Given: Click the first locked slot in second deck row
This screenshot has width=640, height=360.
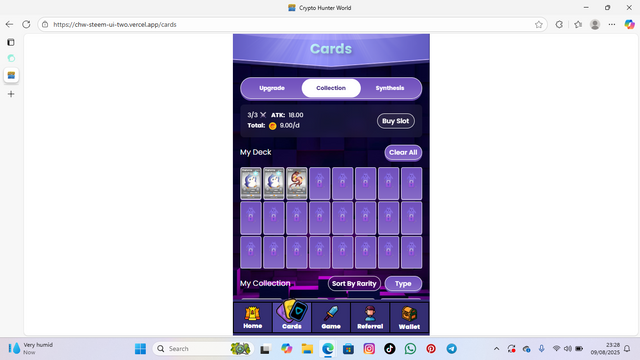Looking at the screenshot, I should click(x=251, y=218).
